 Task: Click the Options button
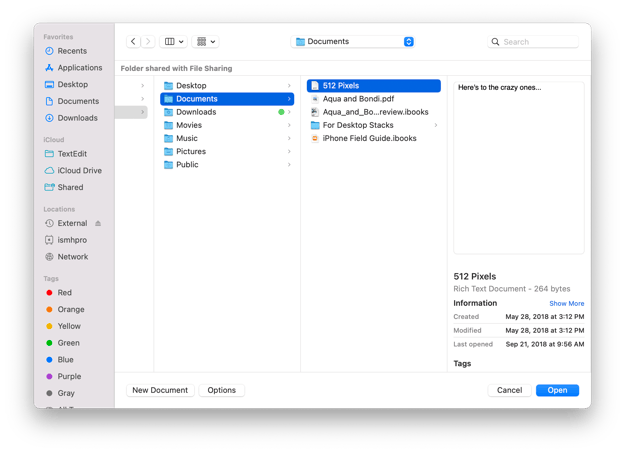click(x=222, y=390)
